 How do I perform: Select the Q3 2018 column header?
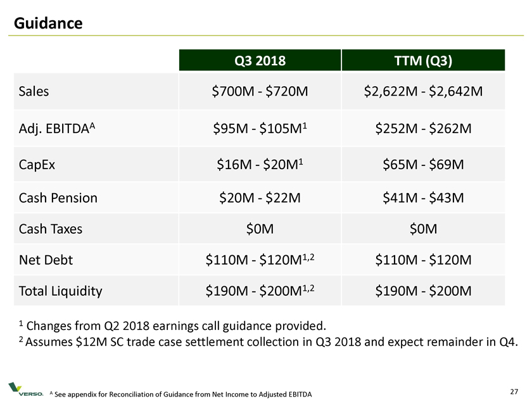coord(260,61)
